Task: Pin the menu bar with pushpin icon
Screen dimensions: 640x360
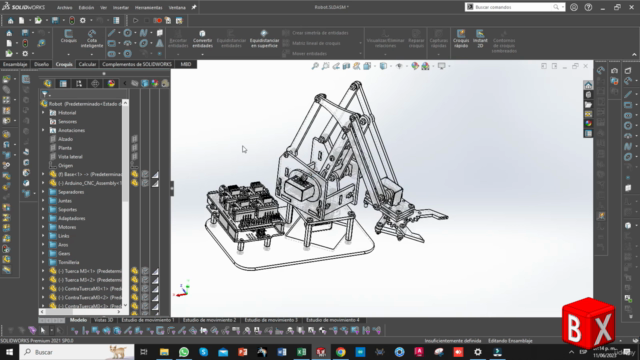Action: [194, 7]
